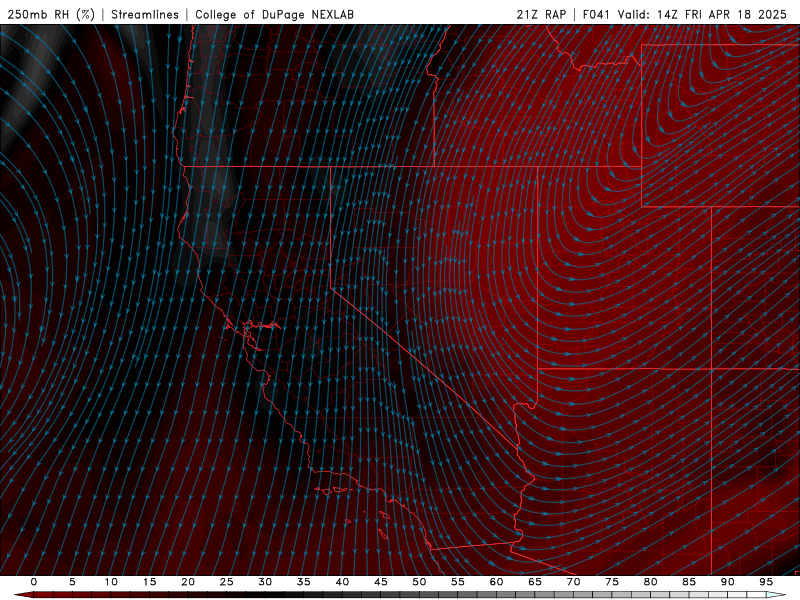Click 'College of DuPage NEXLAB' text

(x=274, y=14)
